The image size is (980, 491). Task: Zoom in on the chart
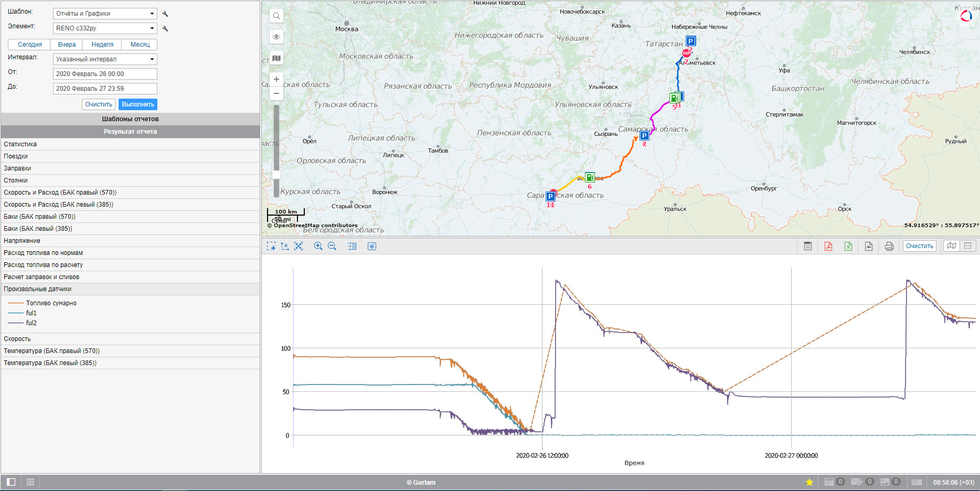click(318, 246)
